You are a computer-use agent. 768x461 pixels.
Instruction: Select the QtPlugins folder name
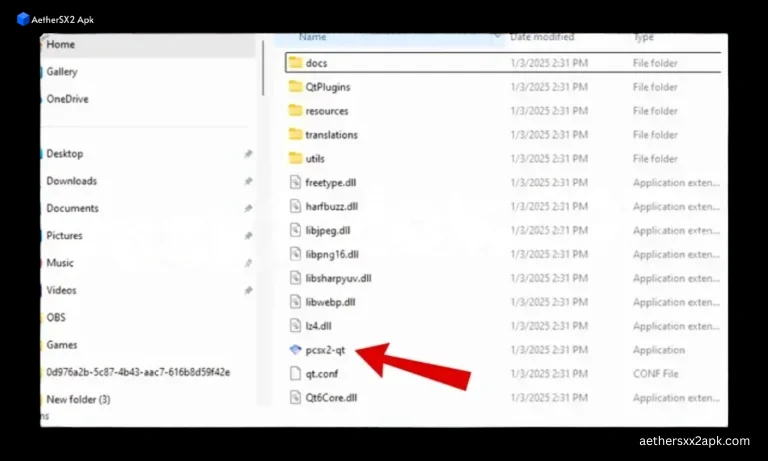(328, 87)
